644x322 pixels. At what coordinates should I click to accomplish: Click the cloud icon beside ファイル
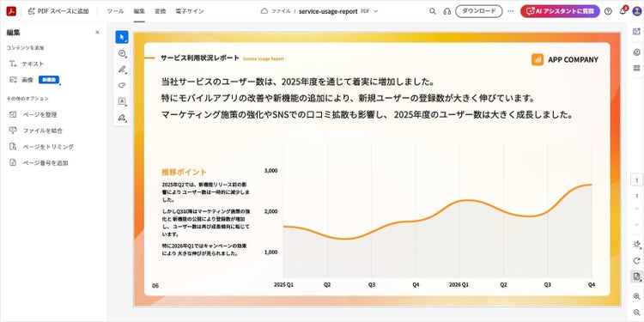tap(264, 11)
